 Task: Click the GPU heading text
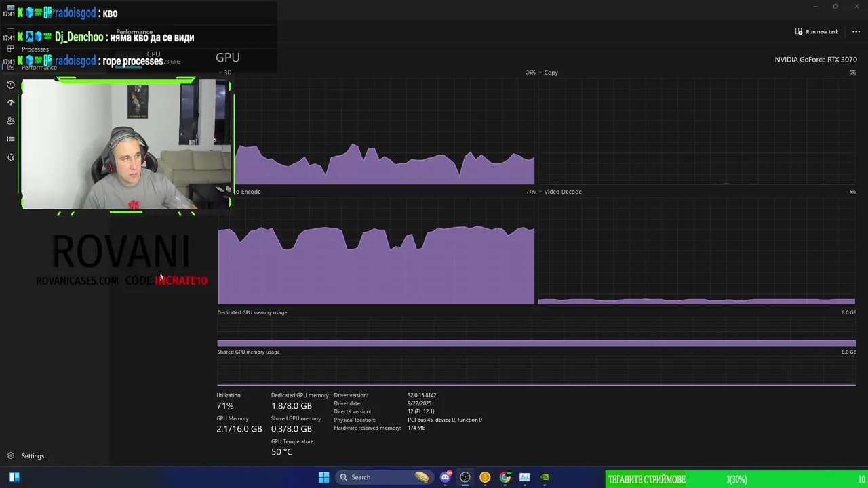click(228, 58)
